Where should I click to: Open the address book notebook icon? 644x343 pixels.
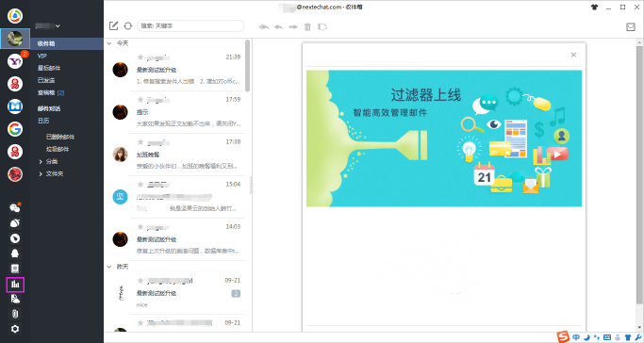tap(15, 269)
